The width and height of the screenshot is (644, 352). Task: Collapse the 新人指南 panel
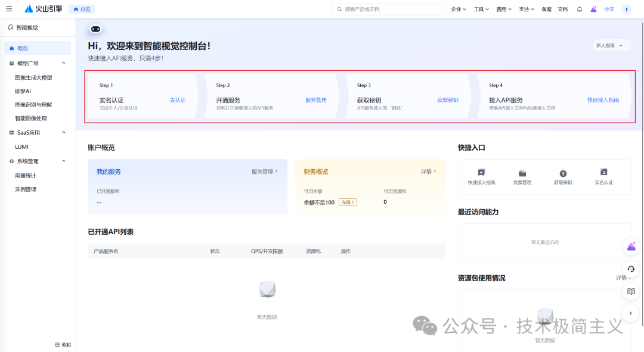click(x=611, y=45)
